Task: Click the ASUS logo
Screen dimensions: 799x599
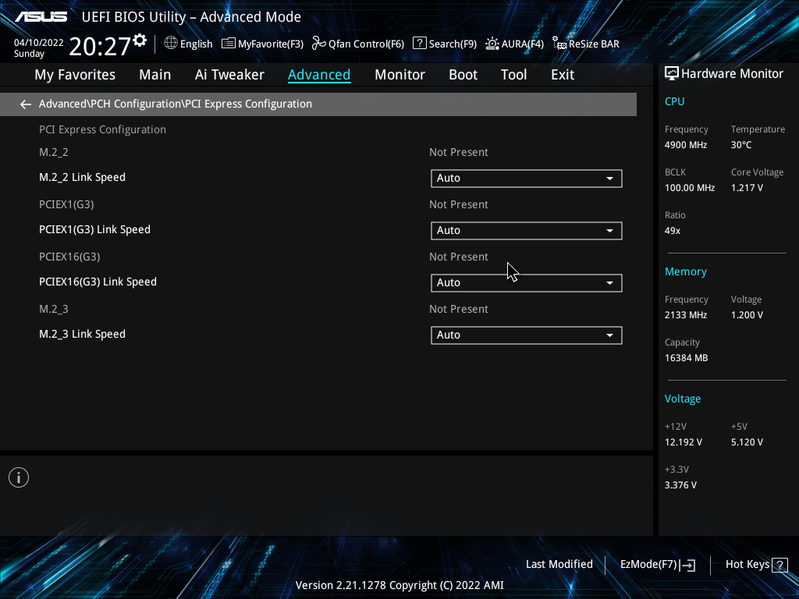Action: tap(41, 17)
